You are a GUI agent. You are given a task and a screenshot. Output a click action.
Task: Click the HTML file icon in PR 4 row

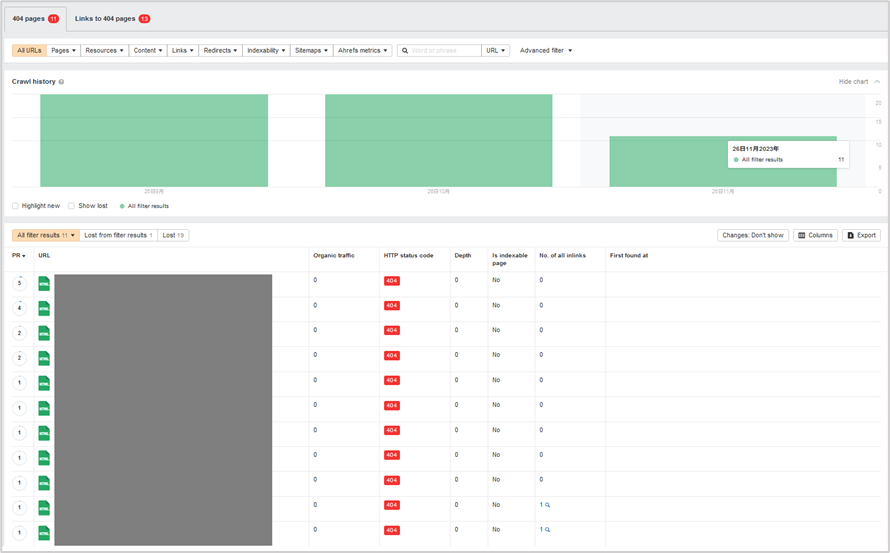click(x=44, y=308)
